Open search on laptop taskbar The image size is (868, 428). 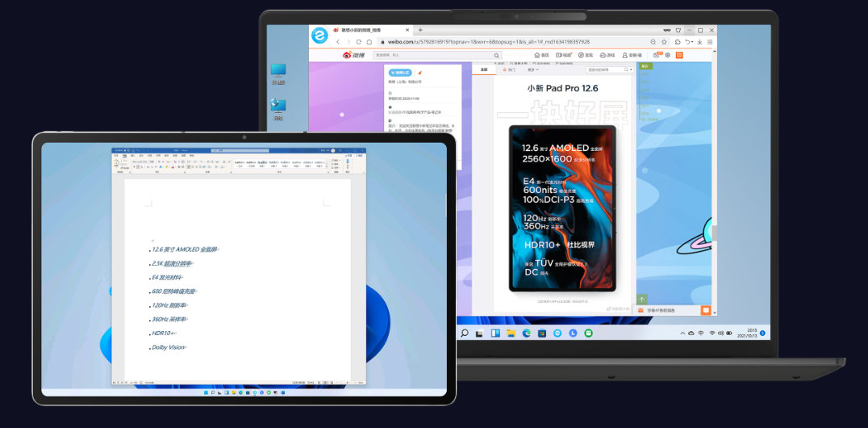click(465, 334)
